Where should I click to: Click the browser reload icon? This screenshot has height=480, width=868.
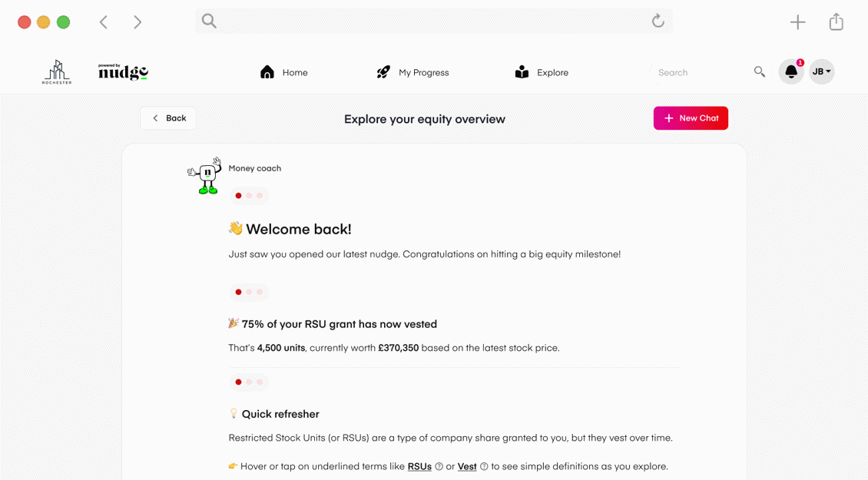[658, 22]
